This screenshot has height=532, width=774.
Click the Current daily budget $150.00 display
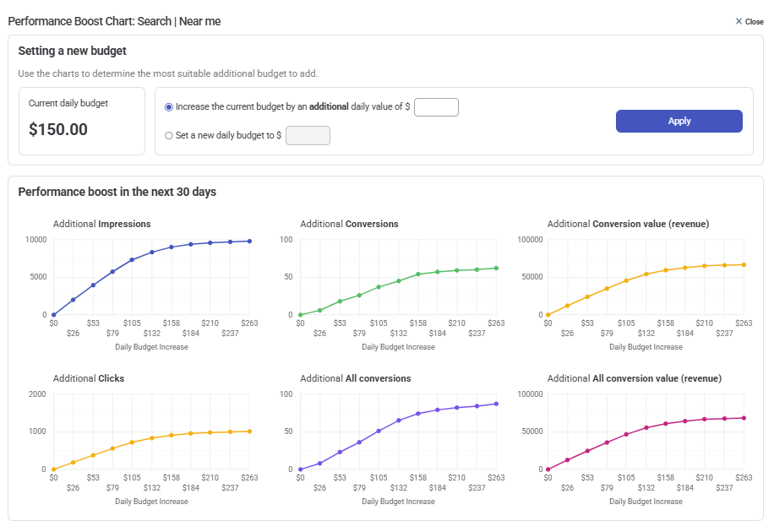click(x=81, y=122)
